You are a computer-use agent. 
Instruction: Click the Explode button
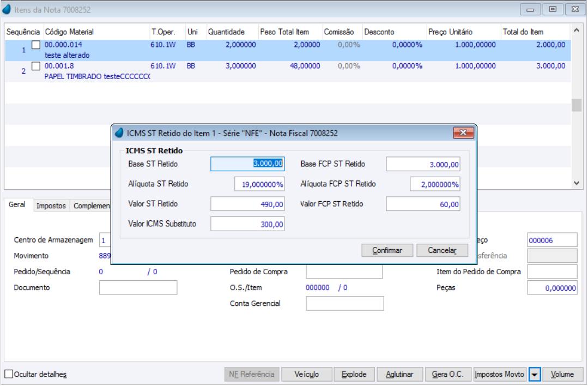click(354, 375)
